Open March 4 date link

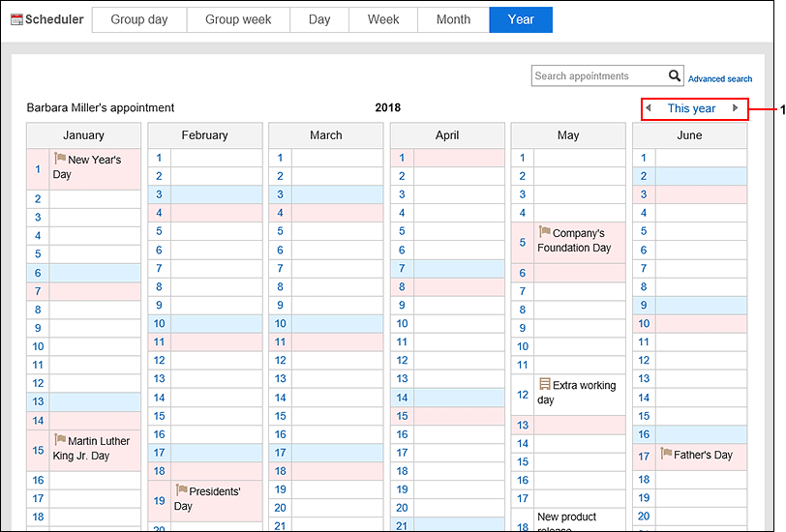[x=280, y=213]
